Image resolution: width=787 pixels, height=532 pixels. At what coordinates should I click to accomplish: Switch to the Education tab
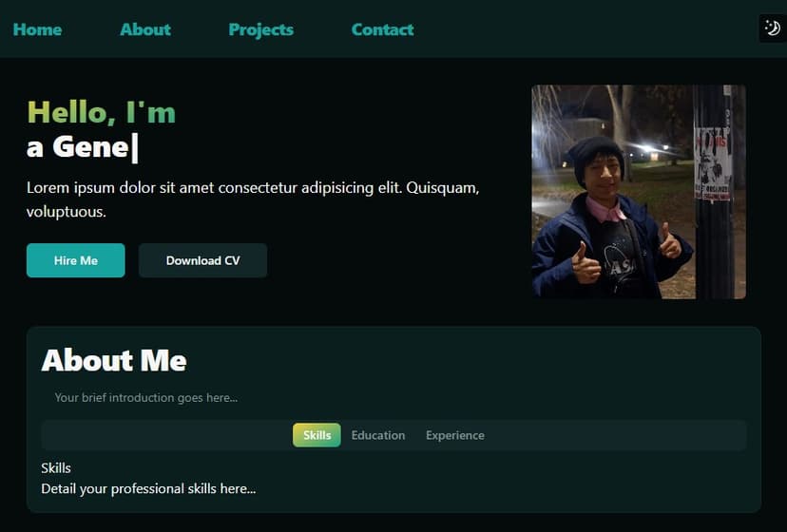coord(378,435)
